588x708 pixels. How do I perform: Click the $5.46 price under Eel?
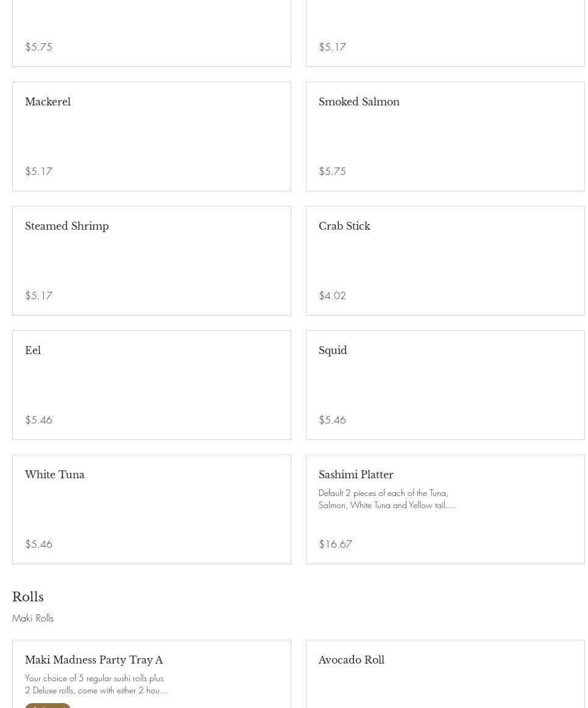coord(38,420)
